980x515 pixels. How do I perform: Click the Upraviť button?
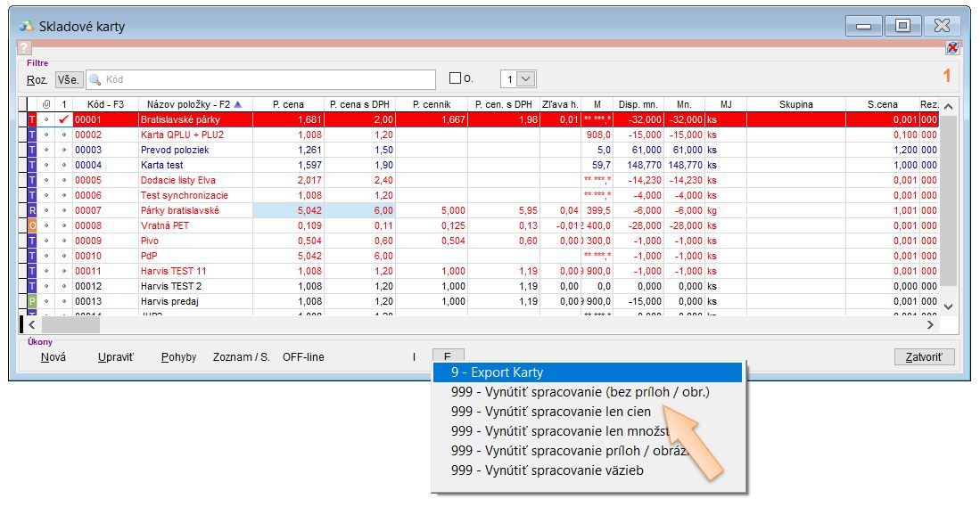(x=115, y=357)
